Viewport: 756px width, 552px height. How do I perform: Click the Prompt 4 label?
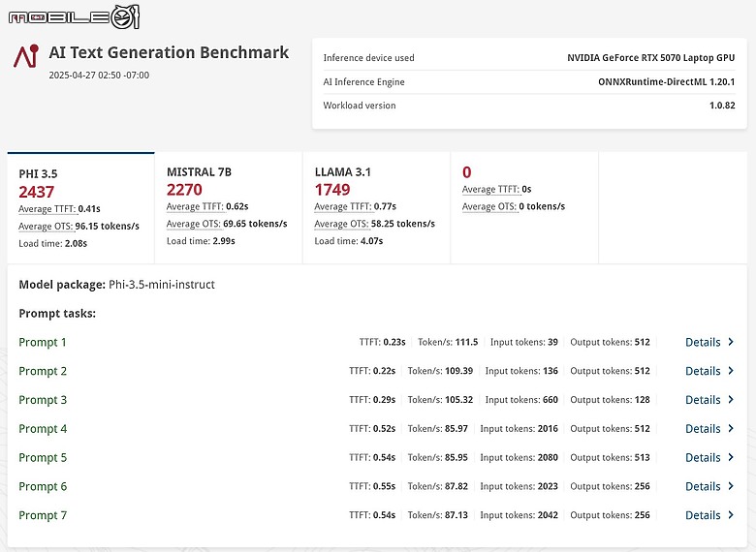(43, 429)
